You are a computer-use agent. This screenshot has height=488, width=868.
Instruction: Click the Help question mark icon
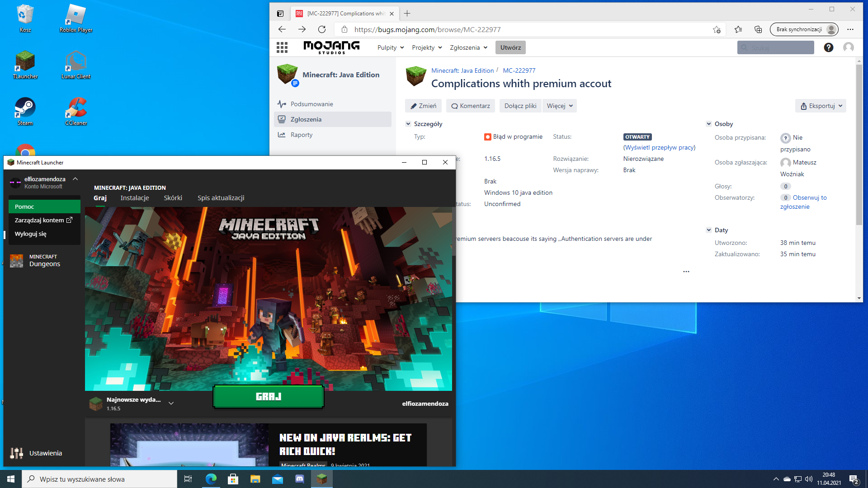point(828,47)
